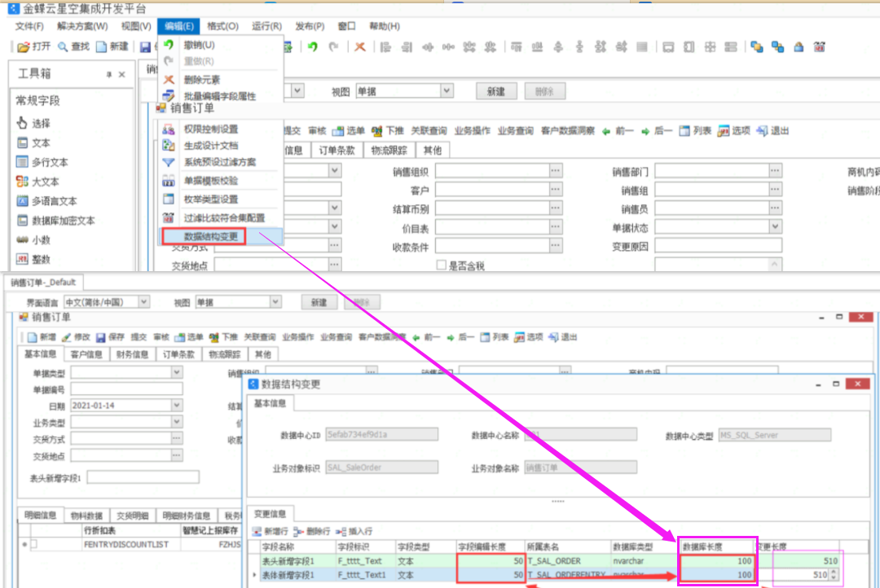
Task: Click 客户数据洞察 in the upper sales order toolbar
Action: coord(567,131)
